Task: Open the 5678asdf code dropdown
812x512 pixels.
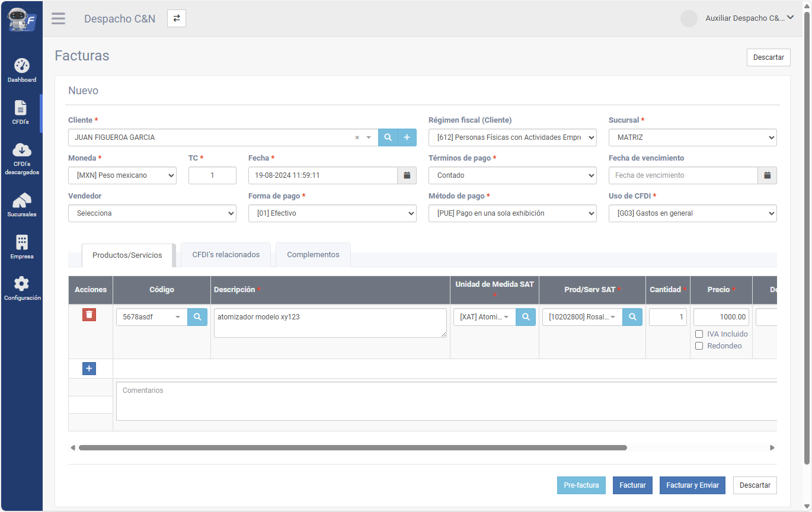Action: (152, 317)
